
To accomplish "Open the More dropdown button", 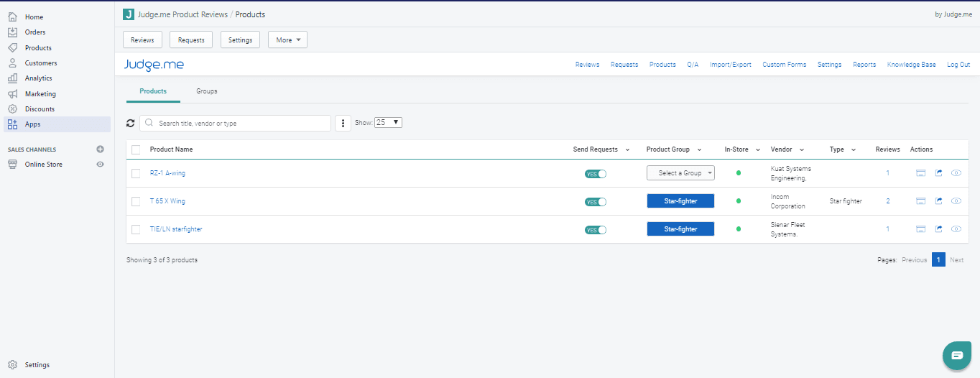I will [x=287, y=40].
